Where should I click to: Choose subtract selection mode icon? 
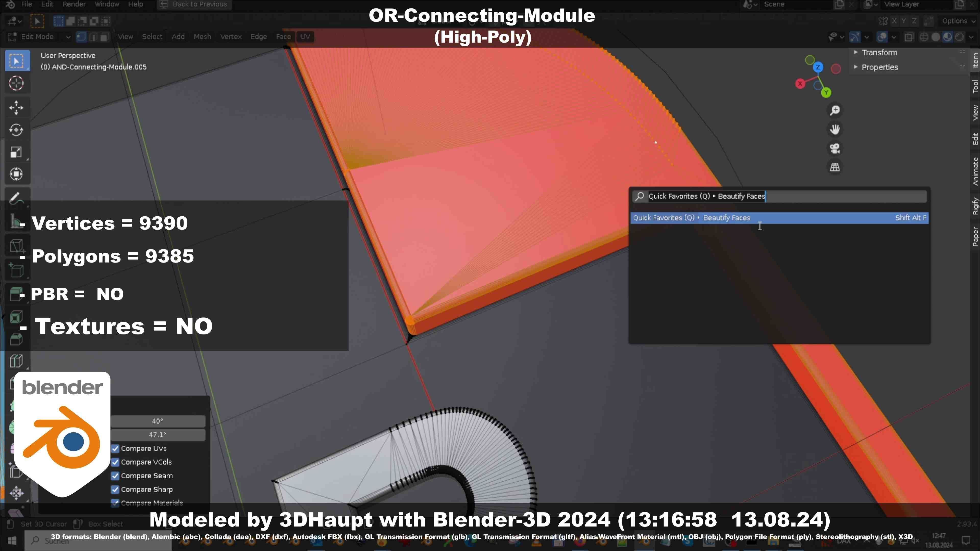coord(82,21)
